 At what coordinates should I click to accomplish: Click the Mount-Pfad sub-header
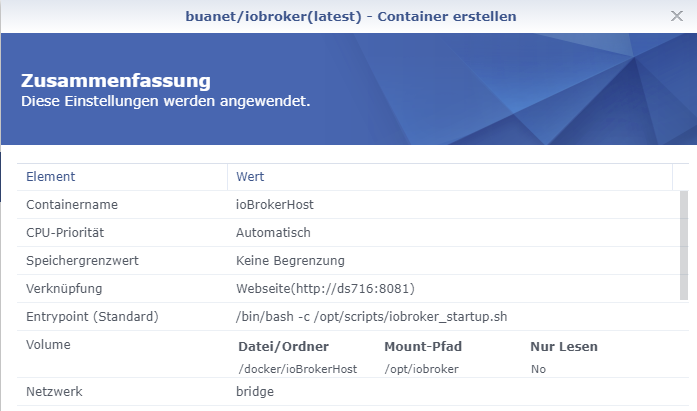(x=423, y=347)
